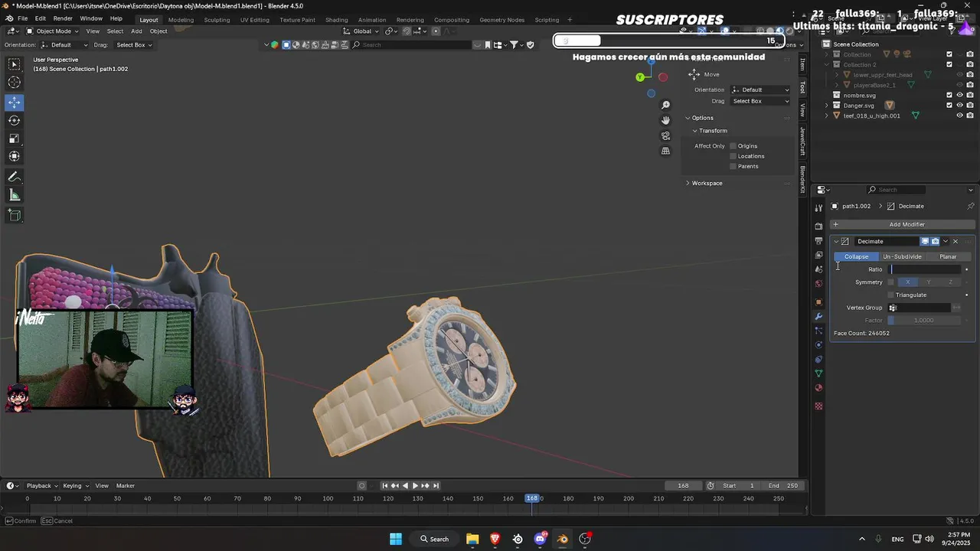
Task: Expand teef_018_u_high.001 in the Outliner
Action: pyautogui.click(x=826, y=116)
